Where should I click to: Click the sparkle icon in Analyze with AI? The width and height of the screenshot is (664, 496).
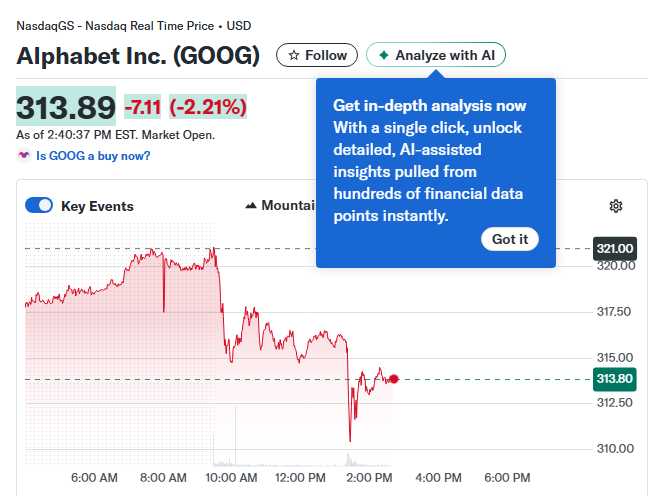click(383, 56)
